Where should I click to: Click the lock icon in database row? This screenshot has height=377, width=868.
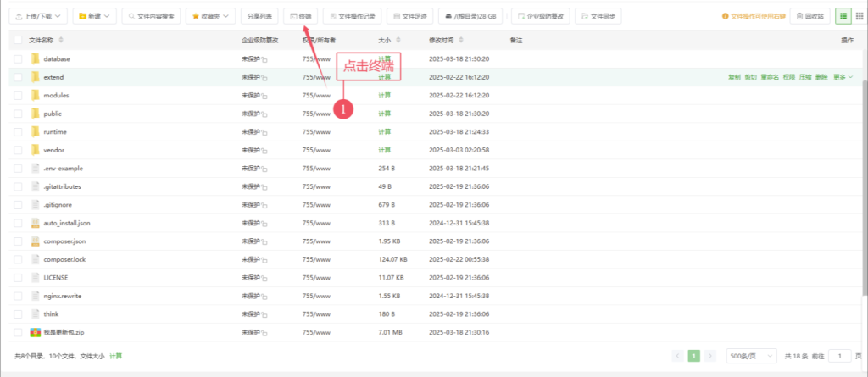point(264,60)
